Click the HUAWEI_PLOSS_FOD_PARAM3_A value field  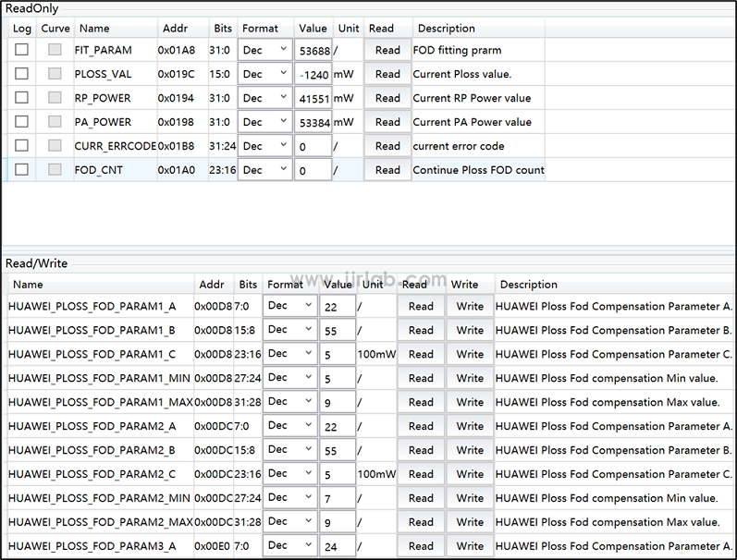pyautogui.click(x=338, y=545)
